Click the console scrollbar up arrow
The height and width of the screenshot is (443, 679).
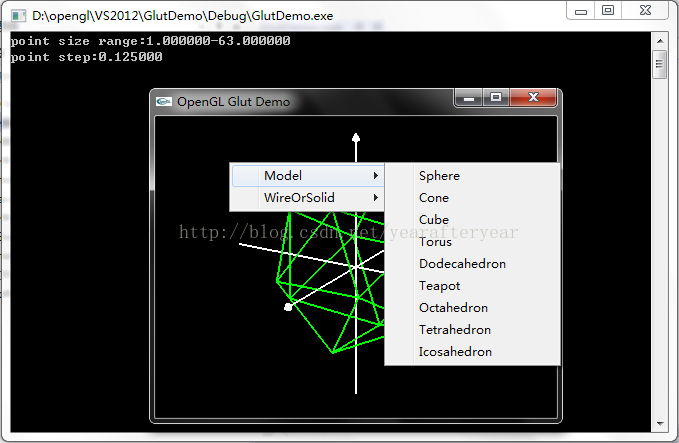click(x=660, y=41)
